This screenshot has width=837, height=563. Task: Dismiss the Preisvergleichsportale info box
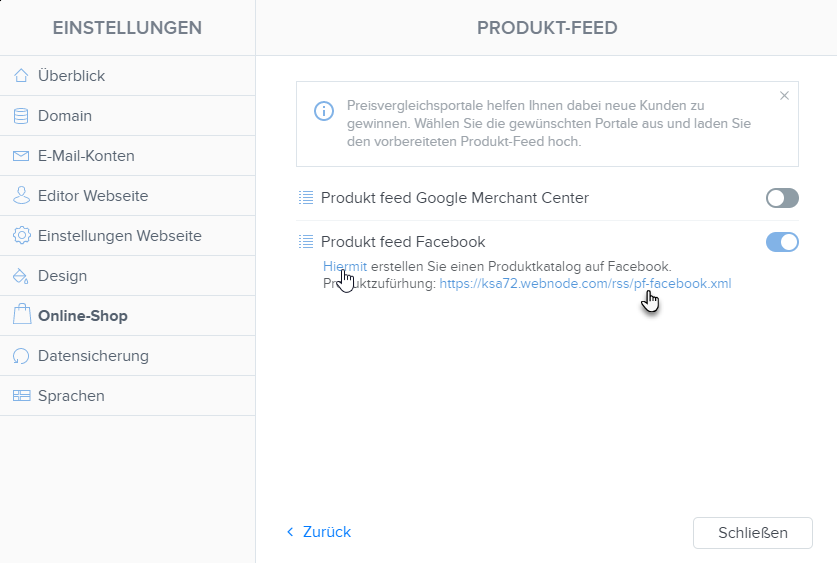click(x=784, y=96)
